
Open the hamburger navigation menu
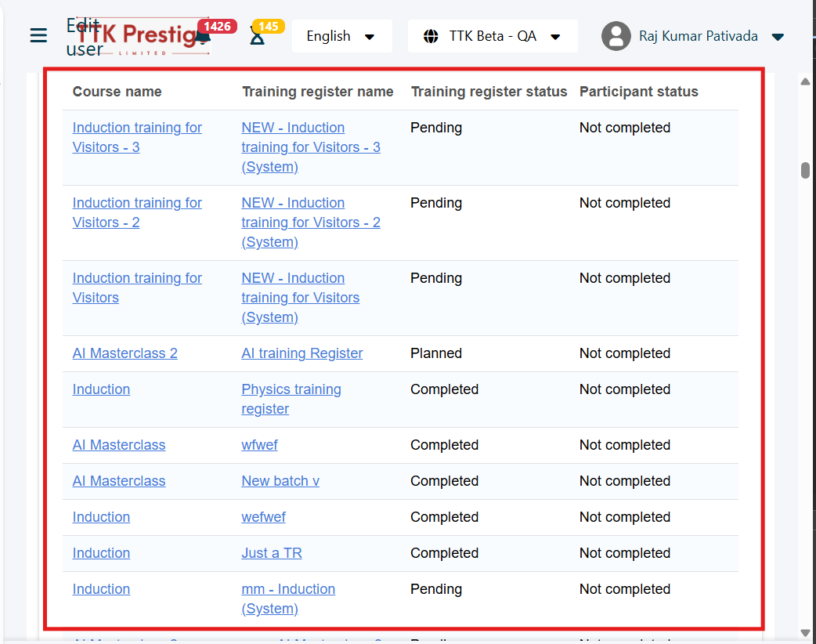click(x=38, y=36)
